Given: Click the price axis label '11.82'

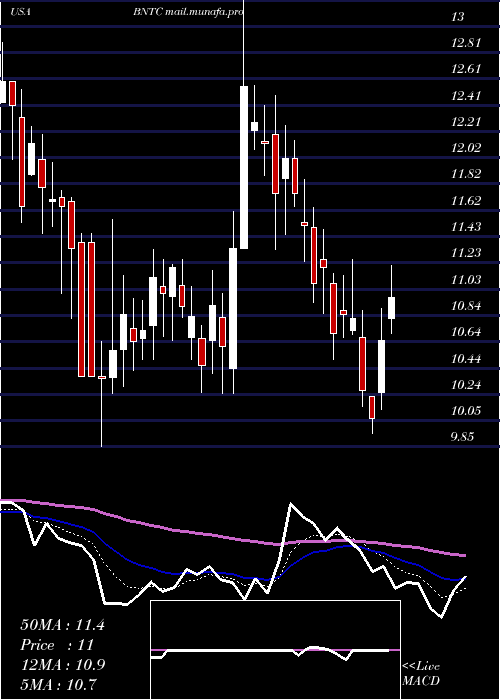Looking at the screenshot, I should [x=466, y=174].
